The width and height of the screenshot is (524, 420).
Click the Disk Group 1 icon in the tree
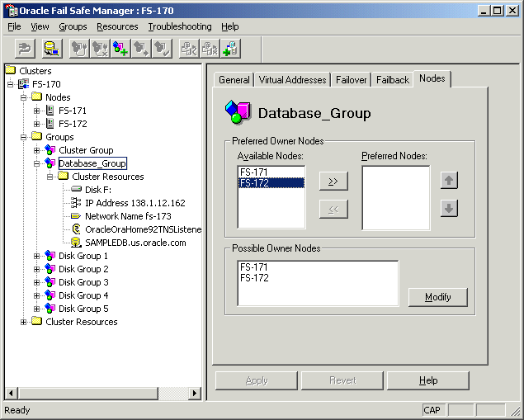click(x=50, y=256)
